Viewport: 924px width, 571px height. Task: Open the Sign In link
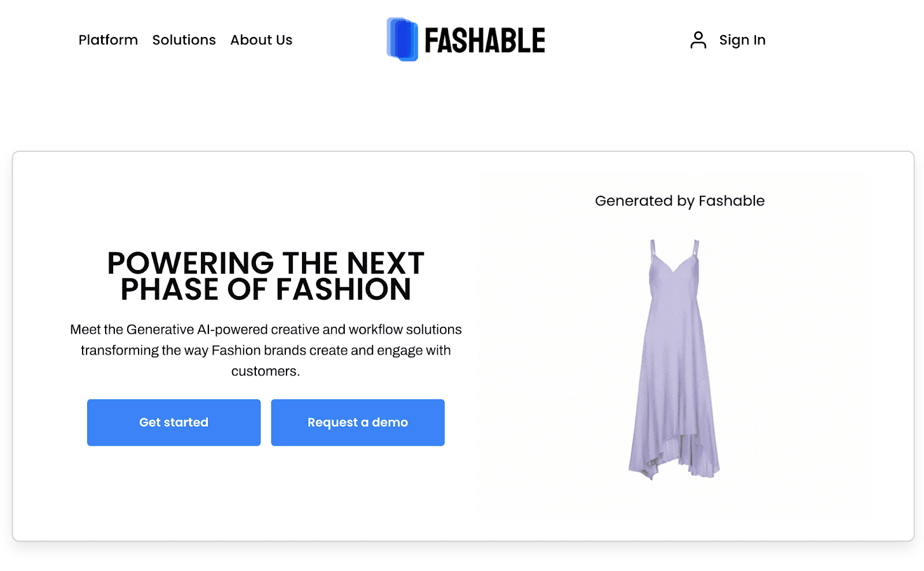click(x=743, y=40)
